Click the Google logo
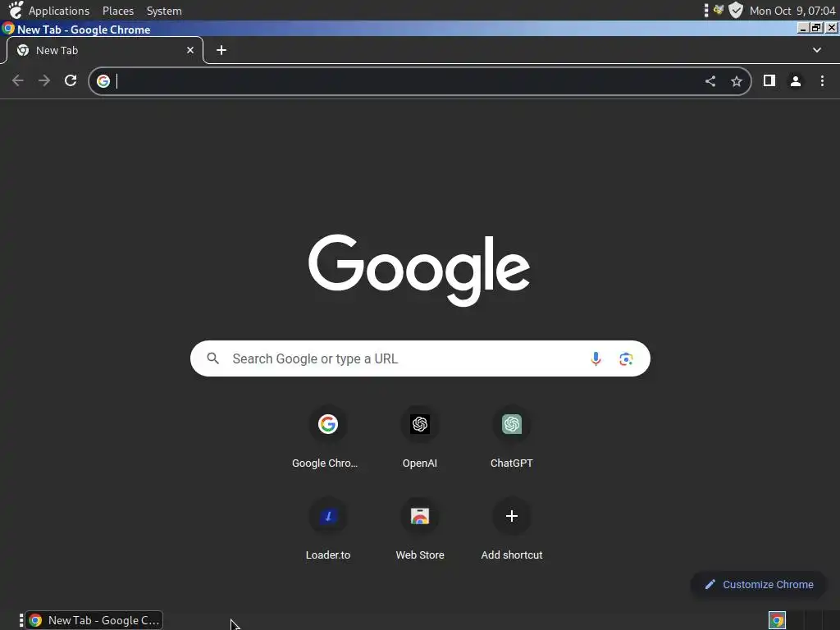This screenshot has width=840, height=630. (x=419, y=269)
